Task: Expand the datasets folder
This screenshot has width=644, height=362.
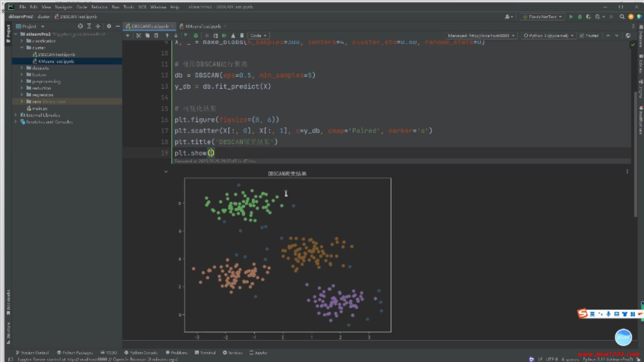Action: 22,68
